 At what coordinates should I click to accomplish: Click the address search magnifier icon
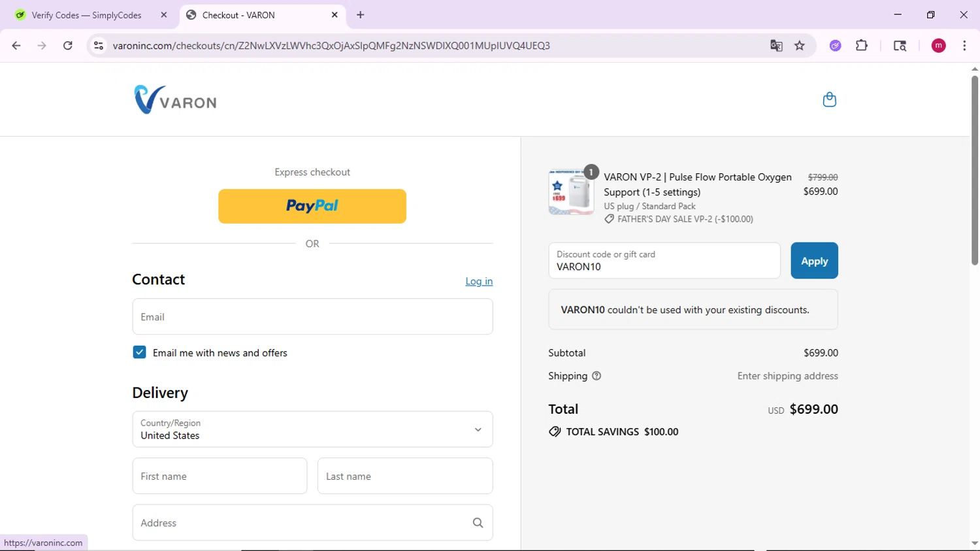478,523
